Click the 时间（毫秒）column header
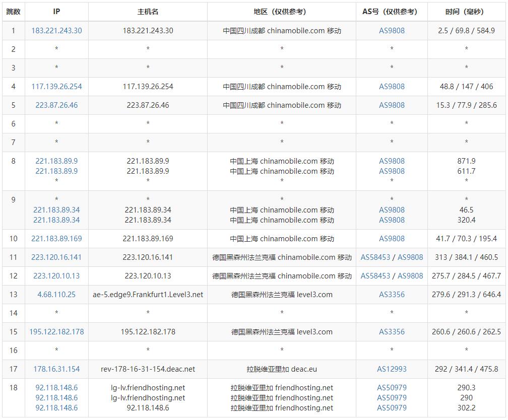Screen dimensions: 508x420 466,12
